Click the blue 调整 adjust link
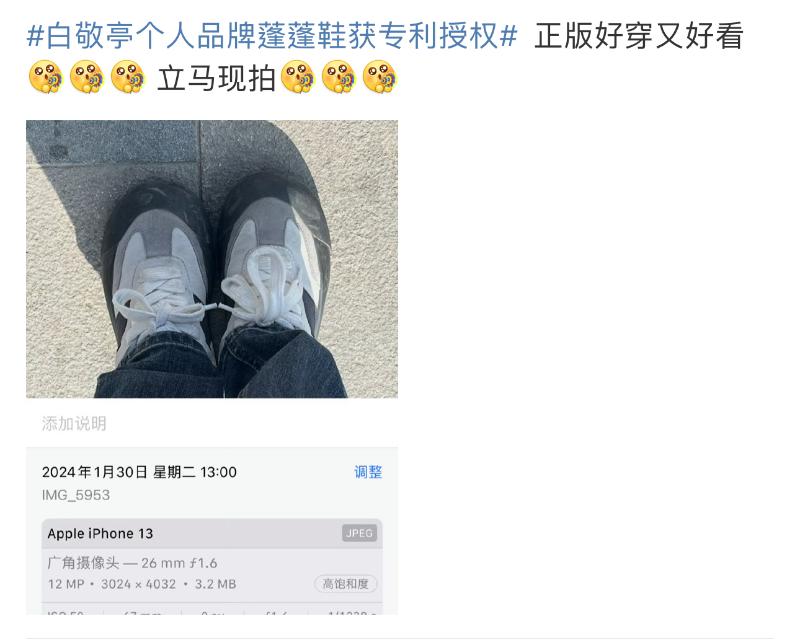The height and width of the screenshot is (642, 800). 368,472
